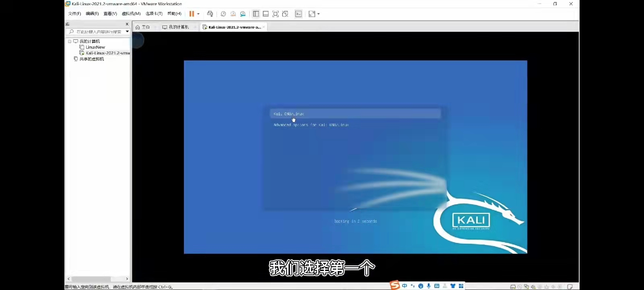Open the 虚拟机(M) menu
This screenshot has height=290, width=644.
(131, 14)
